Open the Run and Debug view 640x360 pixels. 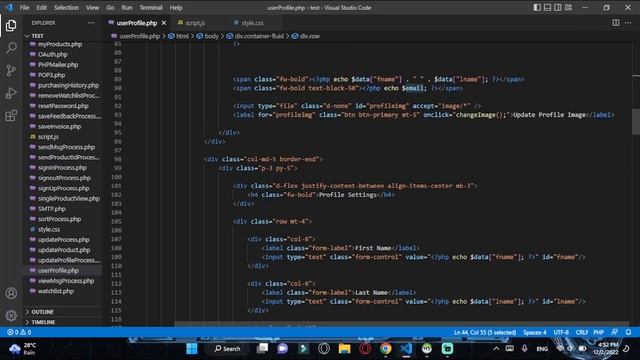(x=11, y=93)
